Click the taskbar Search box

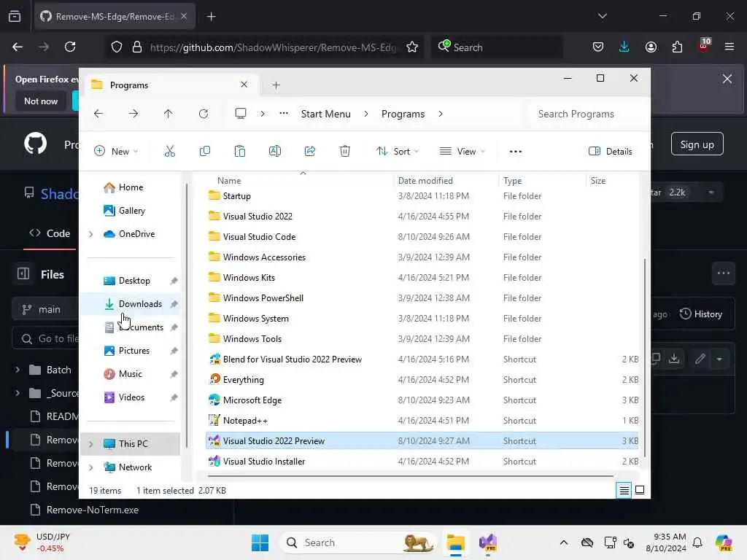358,542
